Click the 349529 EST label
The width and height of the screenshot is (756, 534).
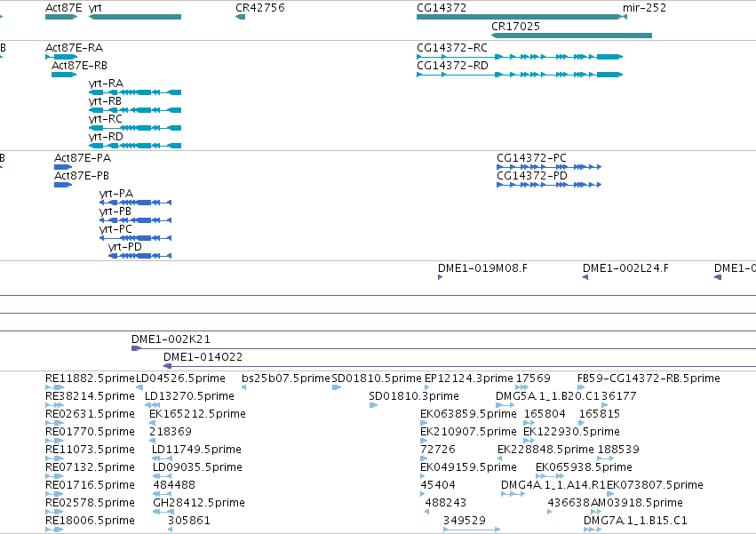[x=465, y=521]
